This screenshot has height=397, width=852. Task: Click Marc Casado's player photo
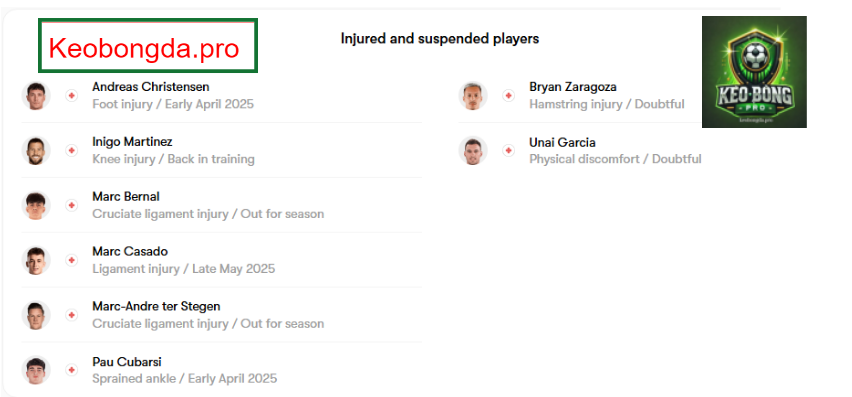point(36,260)
